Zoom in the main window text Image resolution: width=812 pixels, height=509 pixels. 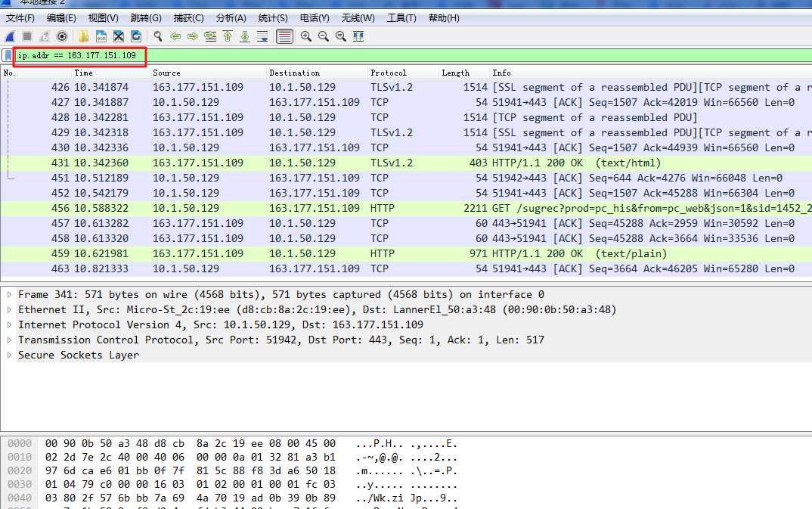tap(306, 36)
